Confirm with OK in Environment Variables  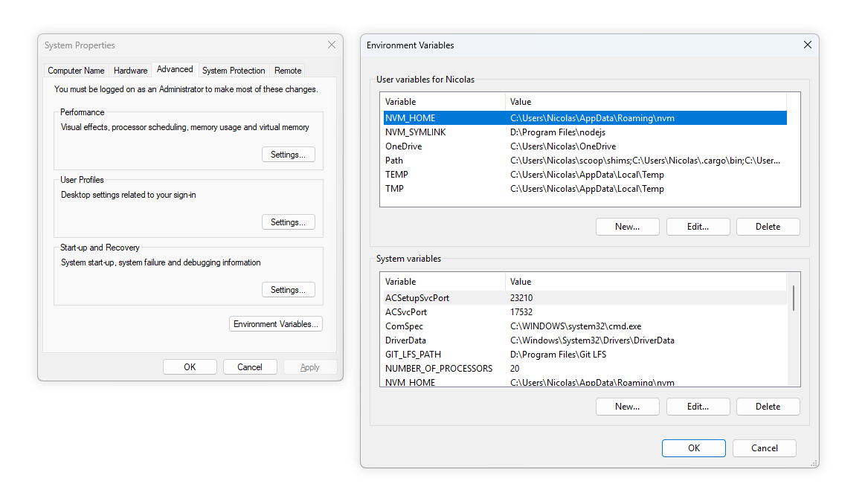693,448
